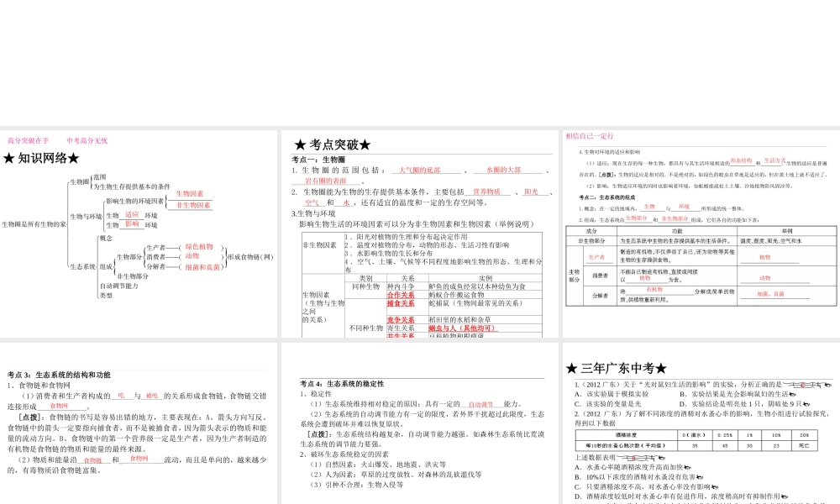
Task: Click the heading text ★ 知识网络★
Action: coord(41,158)
